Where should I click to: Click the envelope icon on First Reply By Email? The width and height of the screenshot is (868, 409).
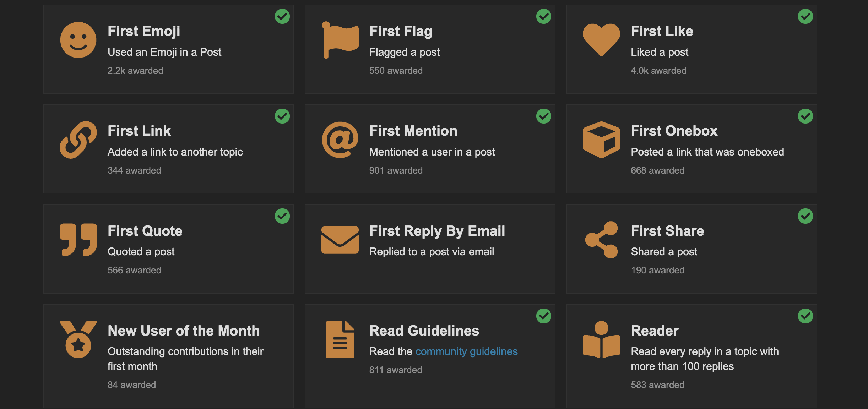point(340,239)
